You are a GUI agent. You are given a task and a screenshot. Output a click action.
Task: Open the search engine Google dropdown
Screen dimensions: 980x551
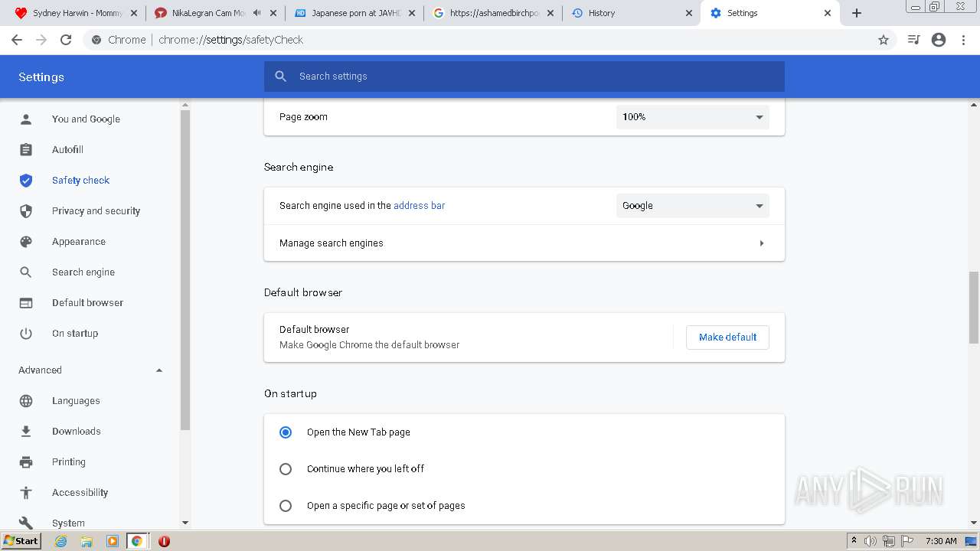coord(693,206)
